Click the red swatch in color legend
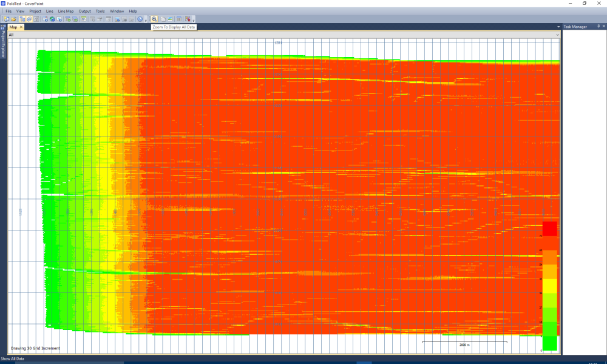This screenshot has height=364, width=607. click(x=549, y=229)
